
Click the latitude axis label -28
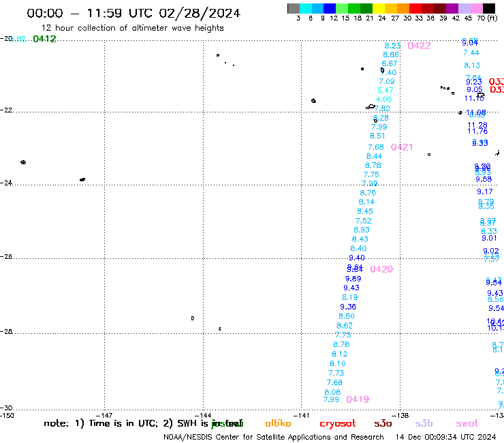(x=6, y=332)
